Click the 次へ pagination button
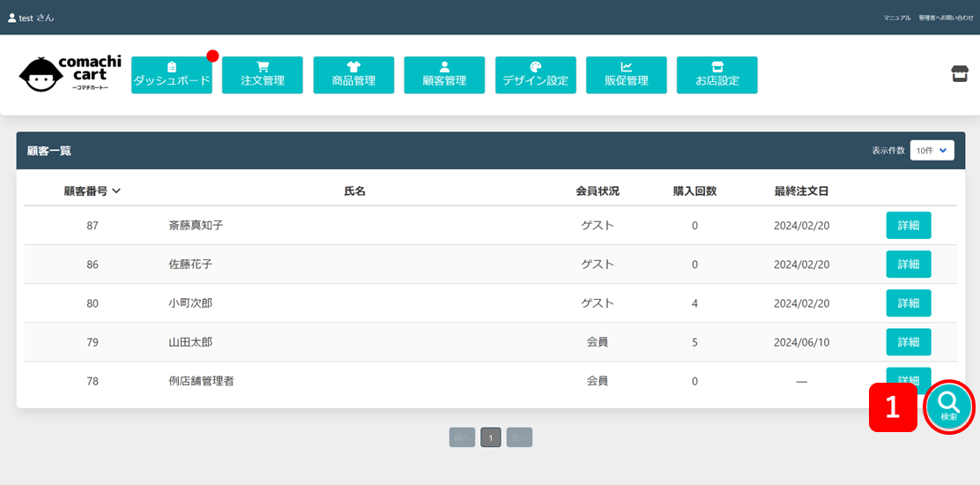This screenshot has height=485, width=980. [x=519, y=437]
